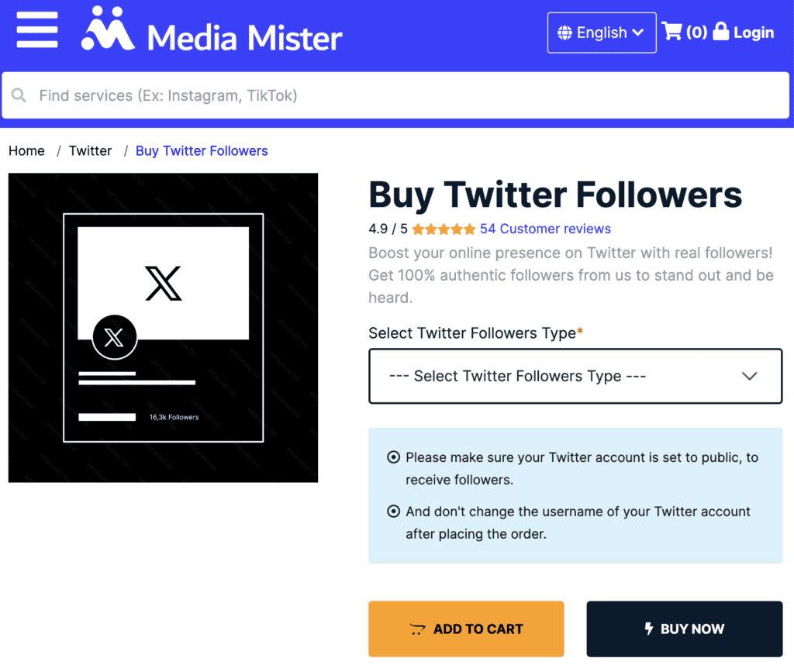794x672 pixels.
Task: Click the chevron on the followers type selector
Action: pos(749,376)
